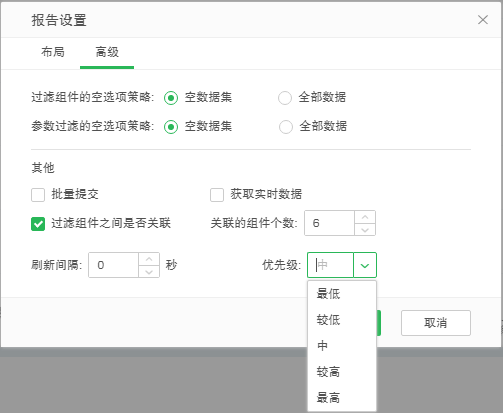The image size is (503, 413).
Task: Uncheck 过滤组件之间是否关联
Action: coord(38,224)
